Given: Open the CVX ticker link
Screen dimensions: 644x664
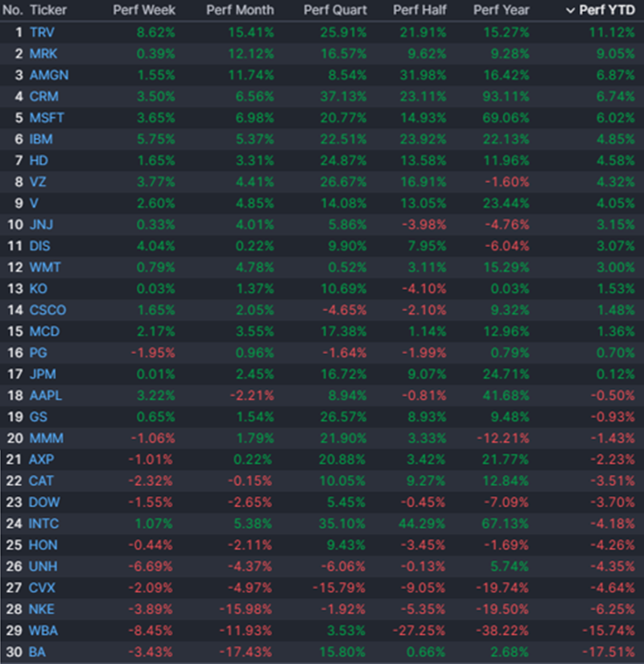Looking at the screenshot, I should [x=42, y=588].
